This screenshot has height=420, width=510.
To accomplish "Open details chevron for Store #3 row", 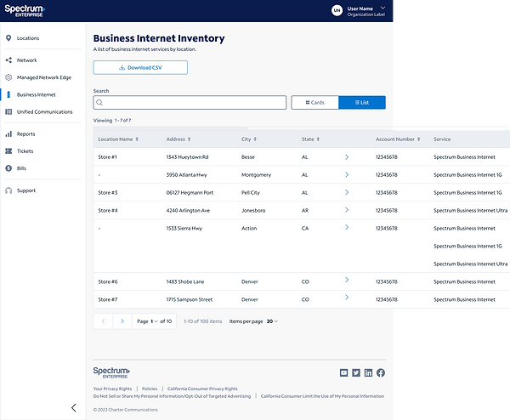I will (x=347, y=192).
